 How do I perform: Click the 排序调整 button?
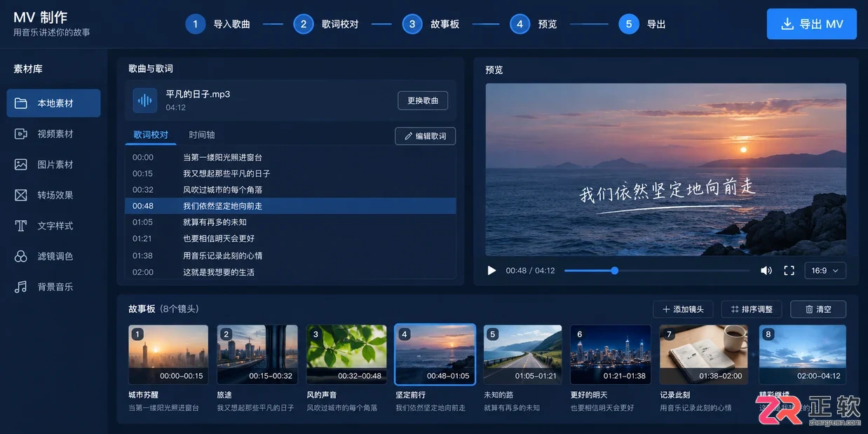pyautogui.click(x=752, y=309)
